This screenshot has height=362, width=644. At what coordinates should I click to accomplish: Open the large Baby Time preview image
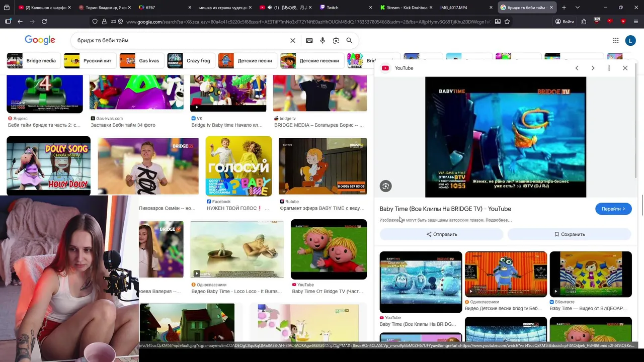click(506, 137)
